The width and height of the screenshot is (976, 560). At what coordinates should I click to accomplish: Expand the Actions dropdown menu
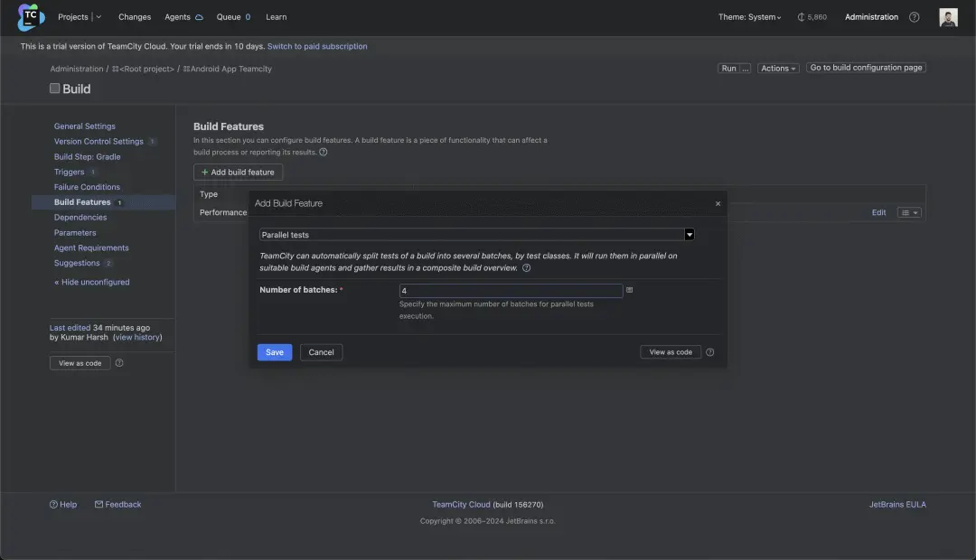coord(778,69)
